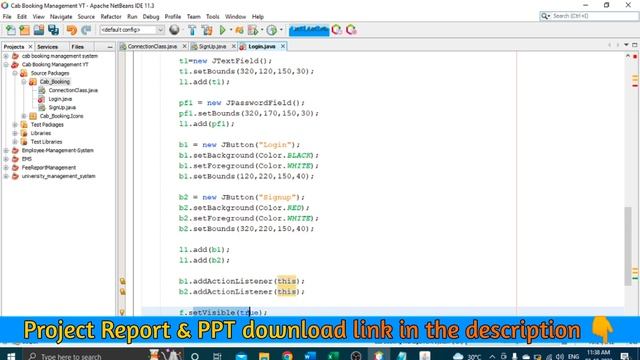The image size is (640, 360).
Task: Expand the Libraries node
Action: 15,133
